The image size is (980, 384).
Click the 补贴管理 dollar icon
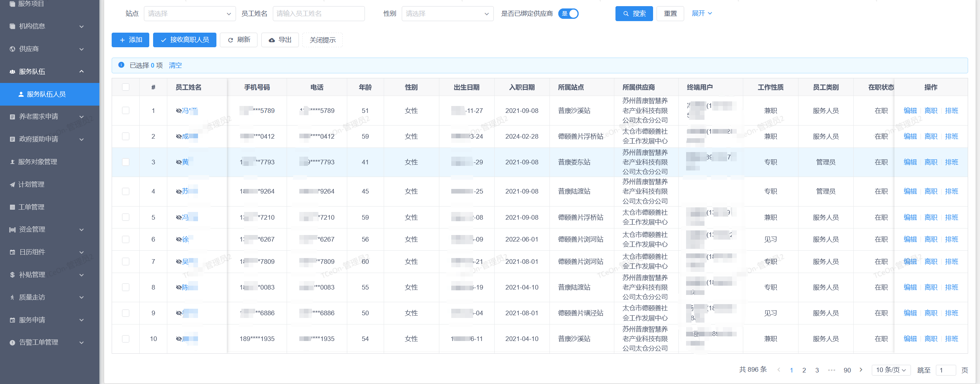click(x=12, y=275)
